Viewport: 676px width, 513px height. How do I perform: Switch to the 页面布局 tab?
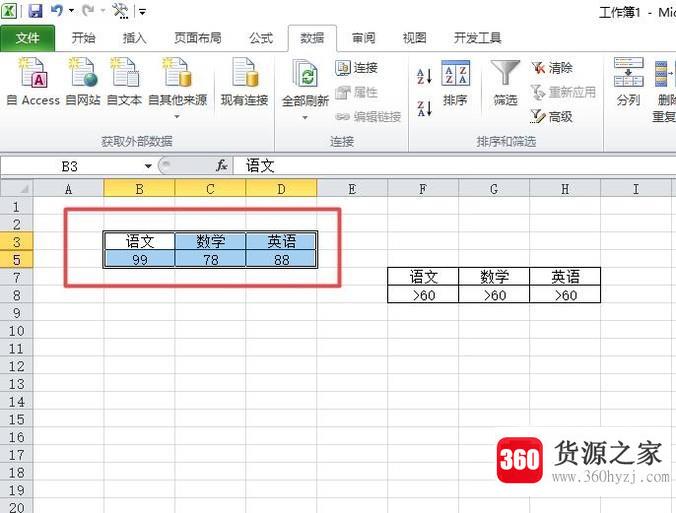click(197, 38)
